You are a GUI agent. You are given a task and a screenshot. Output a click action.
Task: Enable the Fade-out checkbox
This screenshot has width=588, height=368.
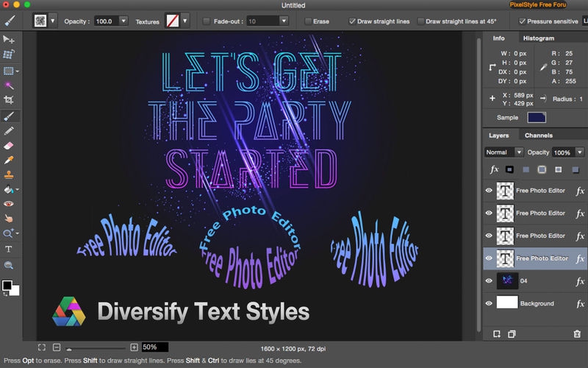(x=207, y=21)
